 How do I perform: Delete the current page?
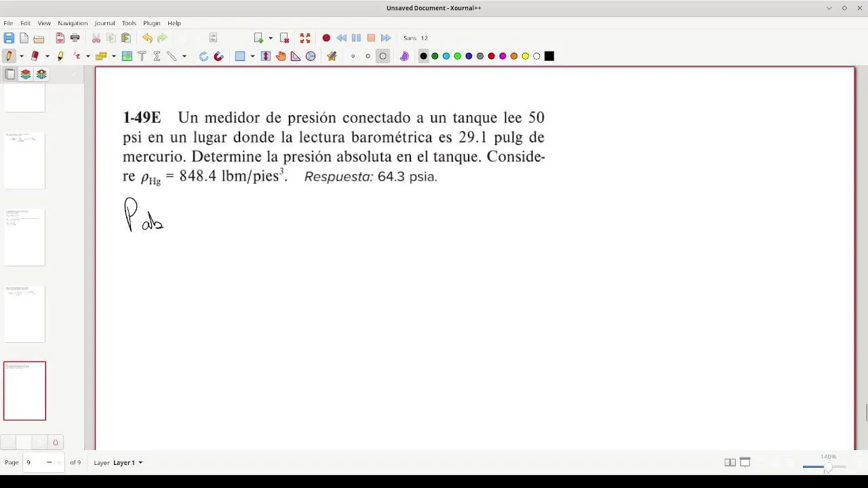pos(285,38)
